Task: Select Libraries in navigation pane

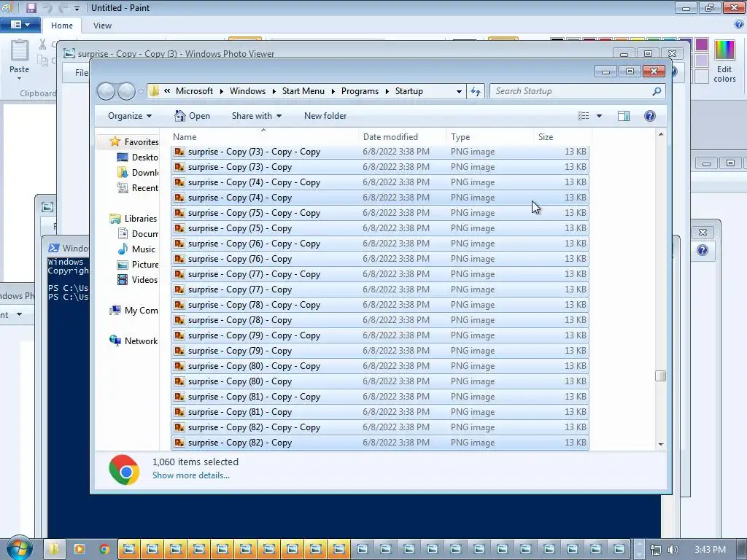Action: [x=133, y=219]
